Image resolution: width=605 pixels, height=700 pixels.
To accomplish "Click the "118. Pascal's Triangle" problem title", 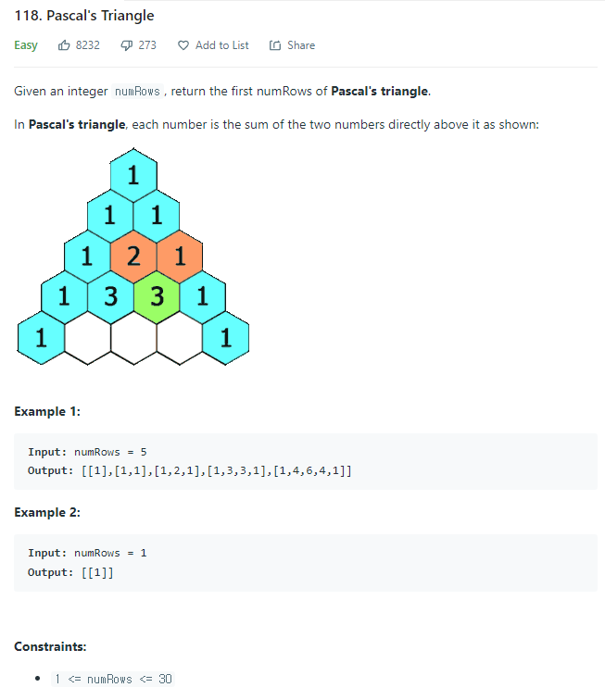I will coord(84,16).
